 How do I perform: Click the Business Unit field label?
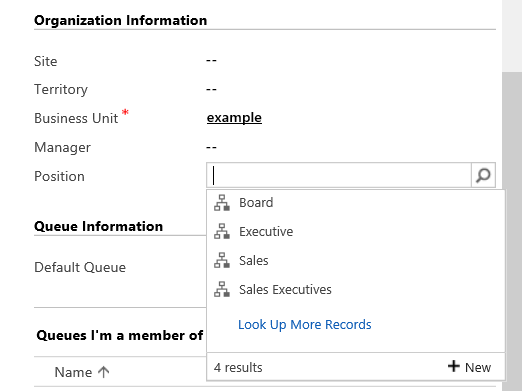coord(76,118)
